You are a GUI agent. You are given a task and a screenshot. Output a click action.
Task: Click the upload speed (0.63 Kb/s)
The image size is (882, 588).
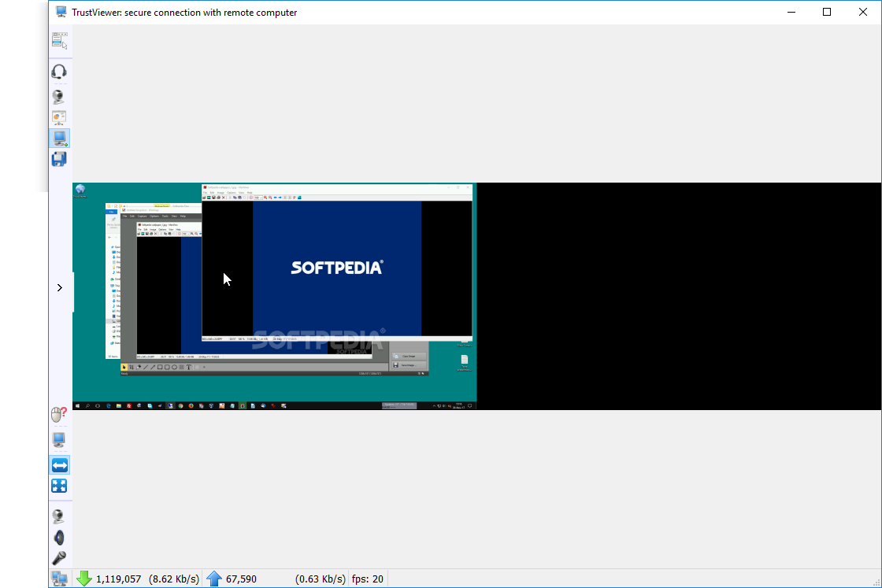click(320, 579)
